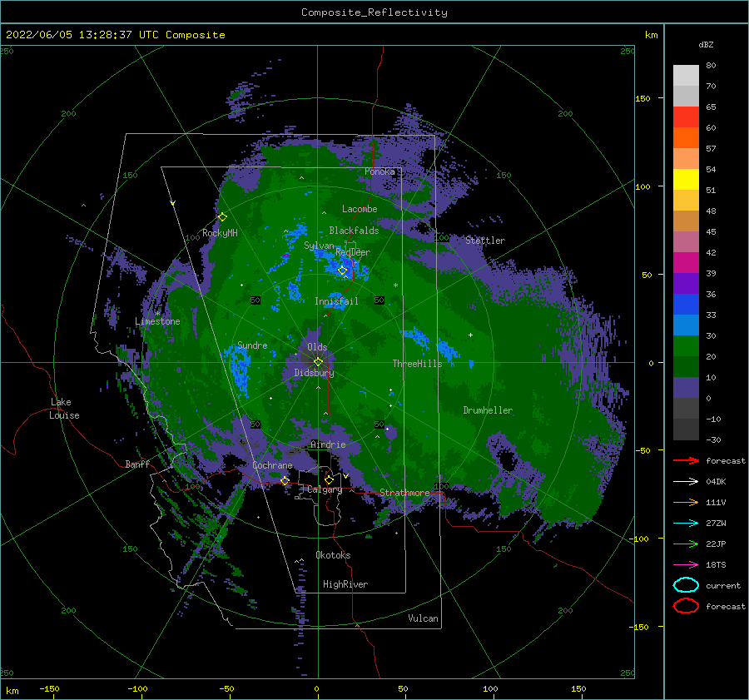Image resolution: width=749 pixels, height=700 pixels.
Task: Click the Sylvan label
Action: pos(319,246)
